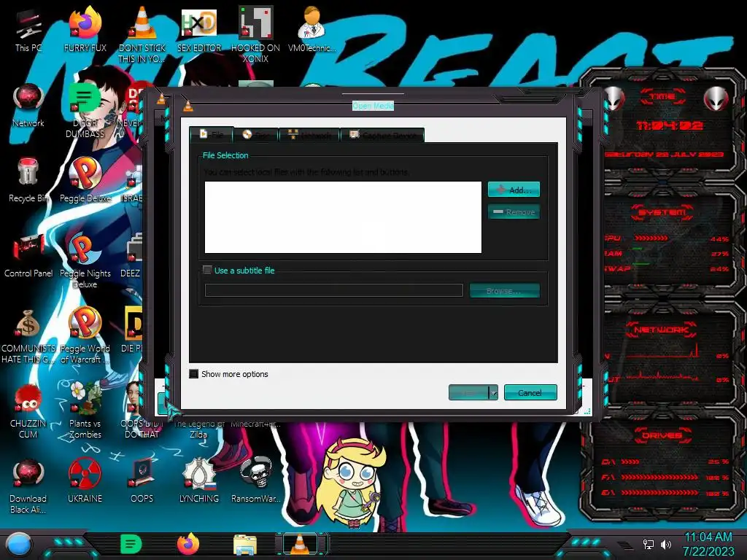Click the subtitle Browse... button
The width and height of the screenshot is (747, 560).
click(x=505, y=290)
